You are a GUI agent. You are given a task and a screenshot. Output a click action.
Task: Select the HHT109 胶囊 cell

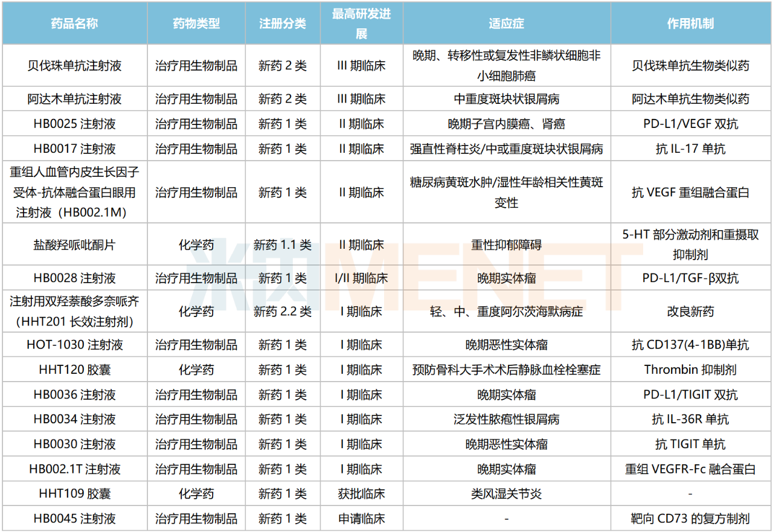75,494
